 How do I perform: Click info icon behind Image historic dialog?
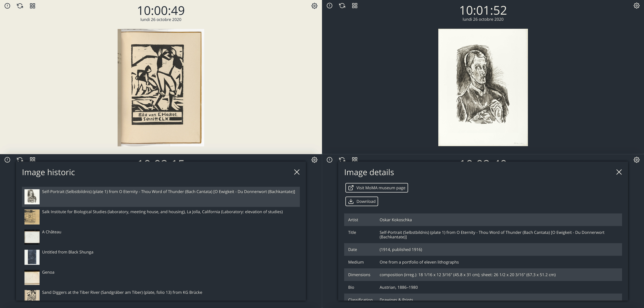pos(7,160)
